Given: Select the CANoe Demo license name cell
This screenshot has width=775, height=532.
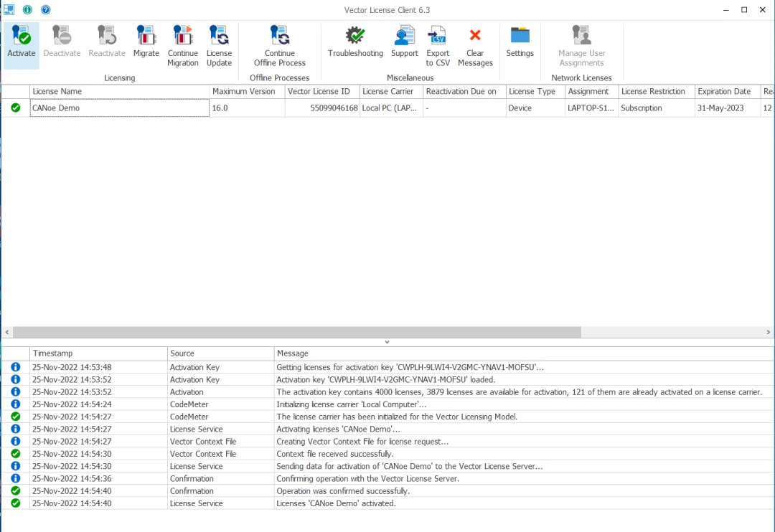Looking at the screenshot, I should (x=120, y=108).
